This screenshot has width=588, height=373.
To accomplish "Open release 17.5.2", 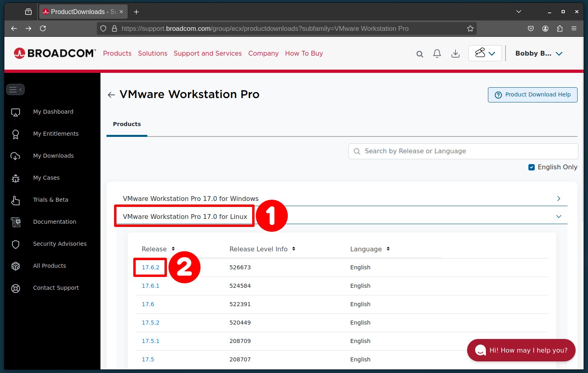I will (151, 323).
